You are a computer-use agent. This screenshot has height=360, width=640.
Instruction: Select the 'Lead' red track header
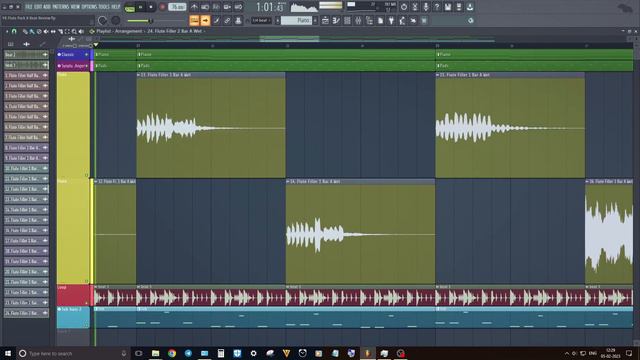click(x=73, y=295)
